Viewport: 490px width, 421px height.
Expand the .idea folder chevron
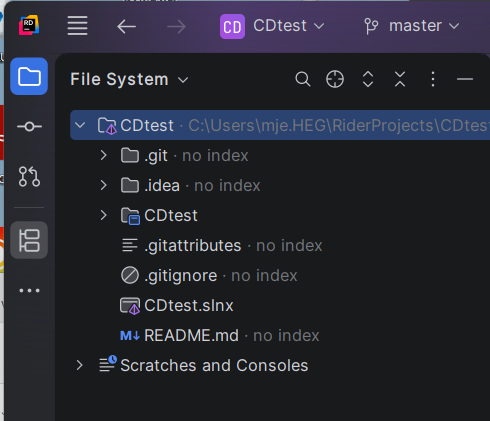[x=104, y=185]
